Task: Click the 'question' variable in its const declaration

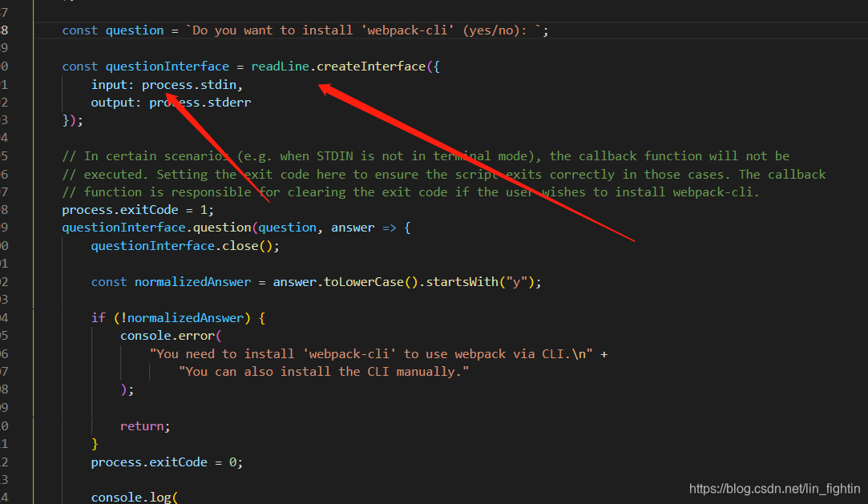Action: [135, 30]
